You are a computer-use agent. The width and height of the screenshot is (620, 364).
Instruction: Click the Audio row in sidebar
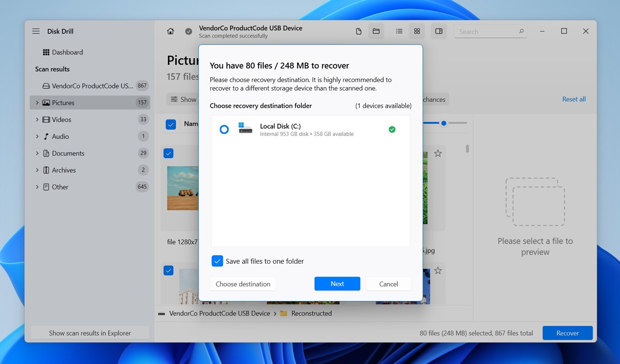pos(90,136)
